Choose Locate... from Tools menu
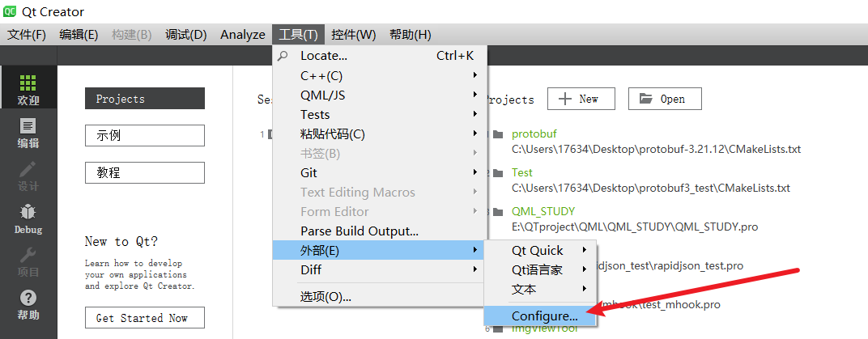 tap(380, 56)
